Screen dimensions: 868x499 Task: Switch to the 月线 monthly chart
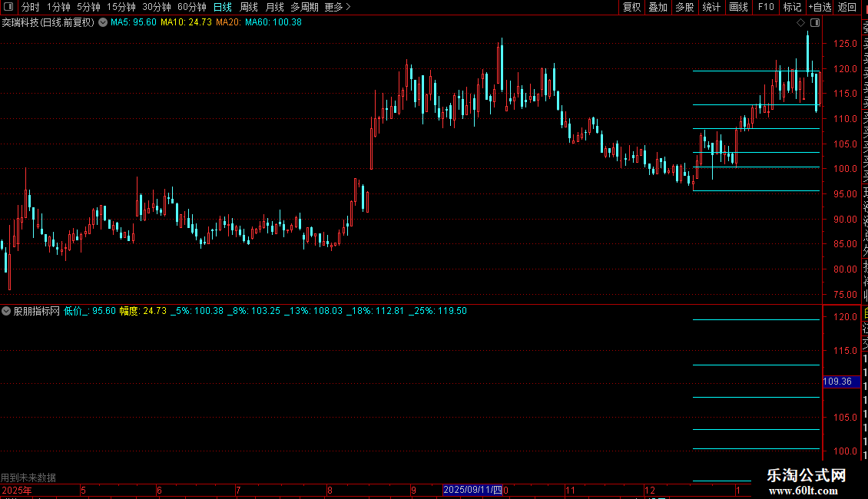(274, 7)
